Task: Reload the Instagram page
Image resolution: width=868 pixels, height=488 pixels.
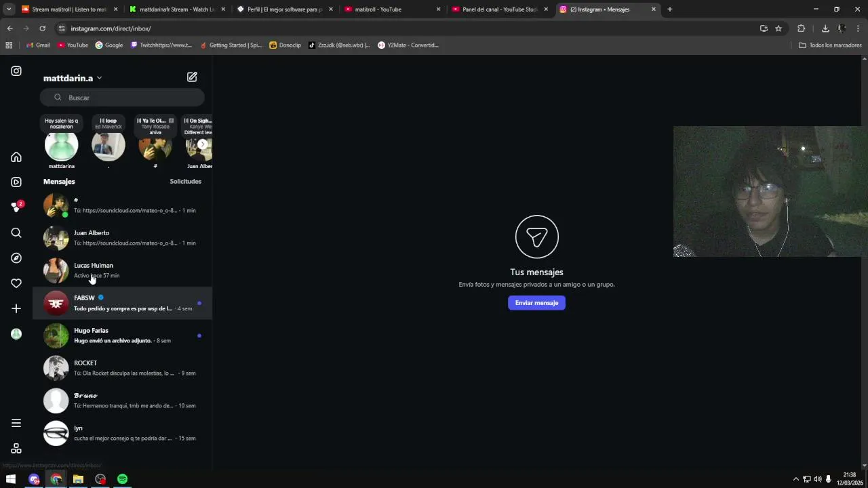Action: click(x=42, y=28)
